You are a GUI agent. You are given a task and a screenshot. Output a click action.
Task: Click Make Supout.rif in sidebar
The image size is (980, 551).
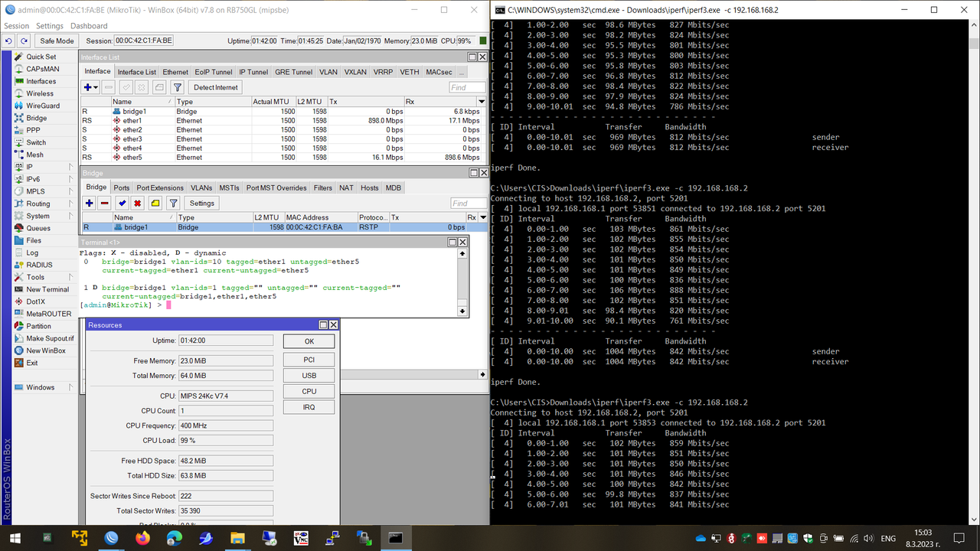(x=50, y=338)
